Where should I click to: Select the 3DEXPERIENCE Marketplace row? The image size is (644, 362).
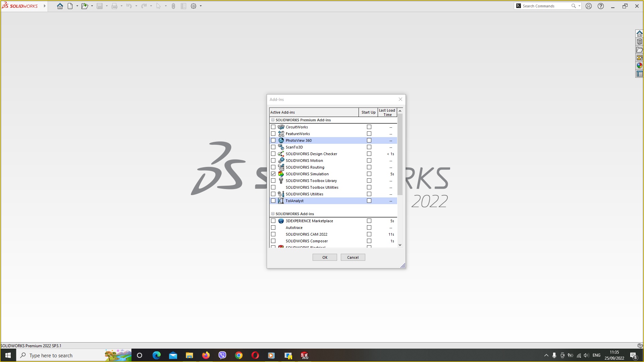coord(333,221)
